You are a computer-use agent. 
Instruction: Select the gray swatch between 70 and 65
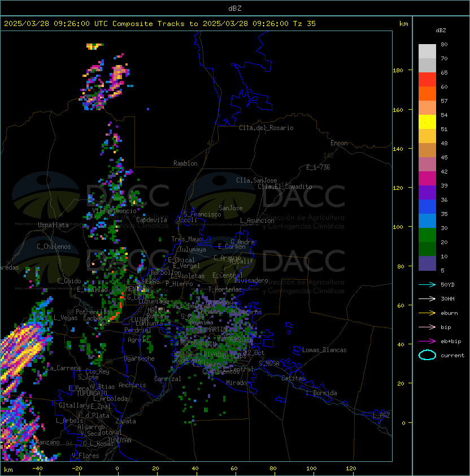point(427,65)
